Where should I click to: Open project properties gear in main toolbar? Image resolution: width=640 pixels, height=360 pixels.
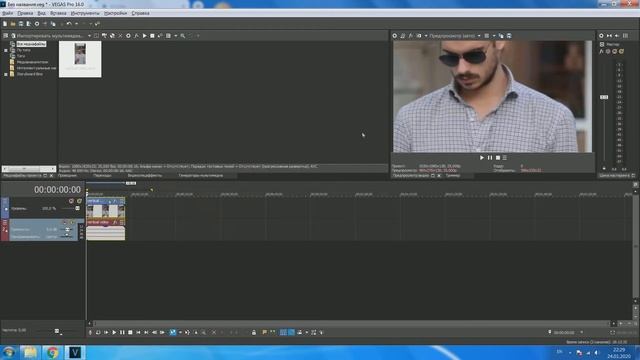click(37, 24)
